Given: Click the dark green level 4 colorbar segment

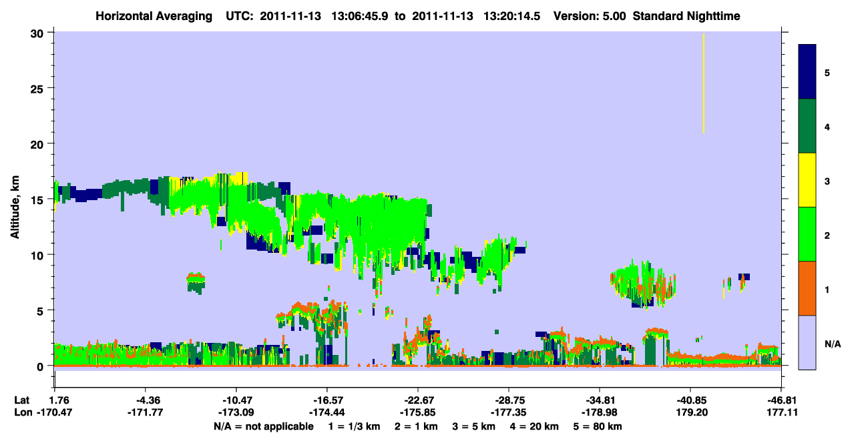Looking at the screenshot, I should [807, 126].
